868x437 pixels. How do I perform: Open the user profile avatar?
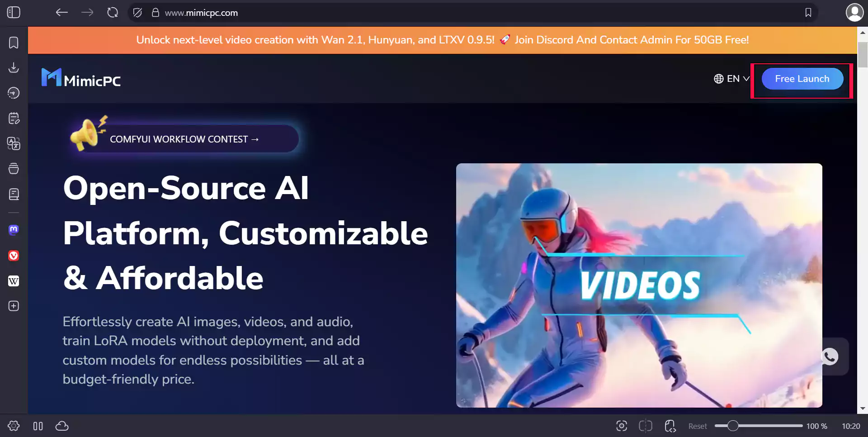pyautogui.click(x=854, y=12)
